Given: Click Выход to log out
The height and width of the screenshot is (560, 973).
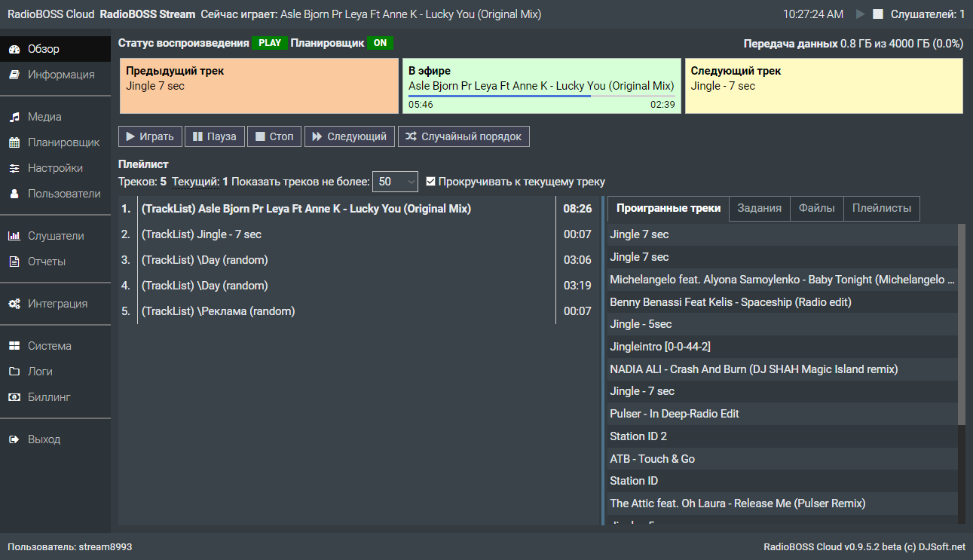Looking at the screenshot, I should point(44,439).
